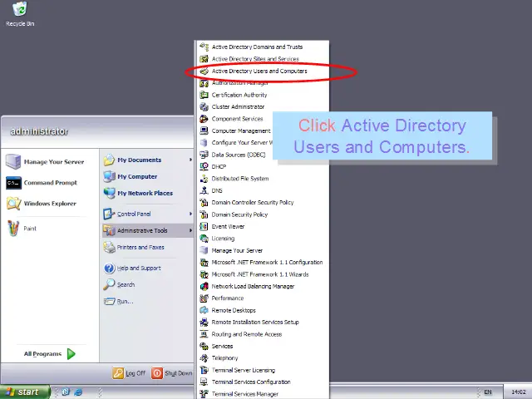Click the Remote Desktops icon
532x399 pixels.
pyautogui.click(x=204, y=310)
